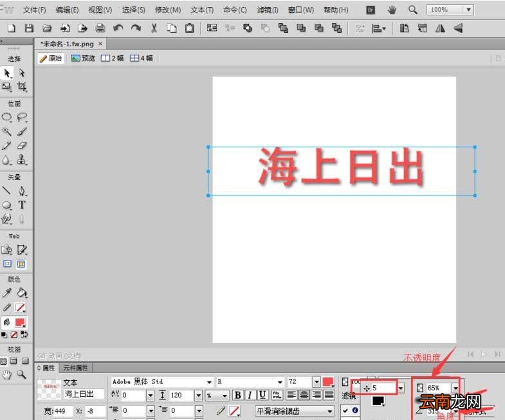The image size is (505, 420).
Task: Select the Paint Bucket tool
Action: [22, 293]
